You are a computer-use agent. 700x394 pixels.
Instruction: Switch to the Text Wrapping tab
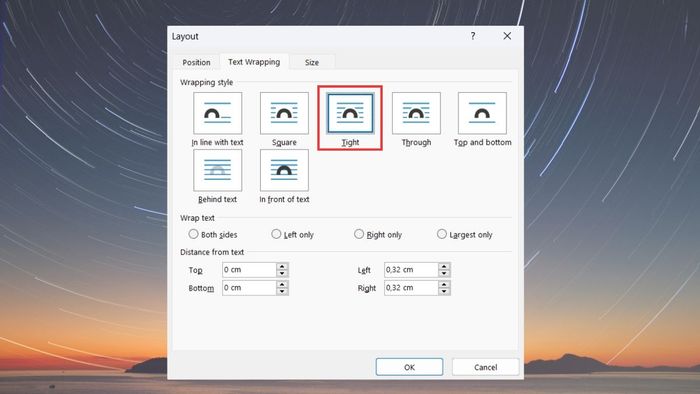(254, 62)
